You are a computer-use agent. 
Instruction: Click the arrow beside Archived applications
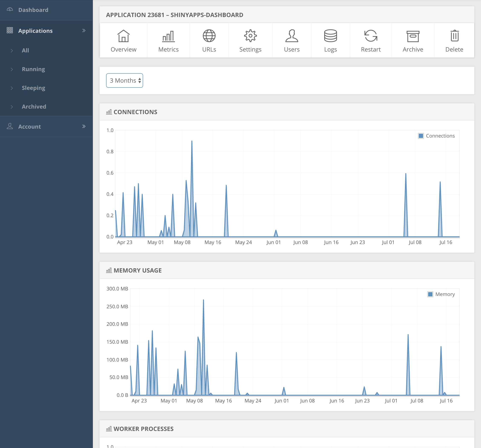12,107
